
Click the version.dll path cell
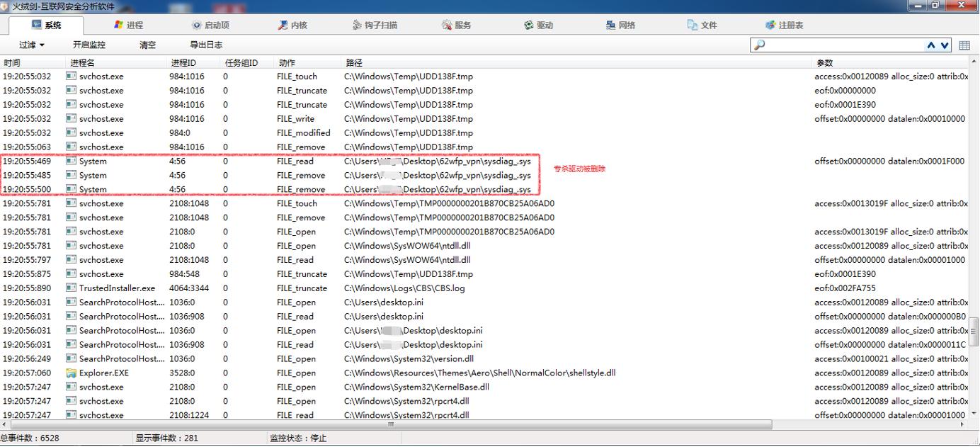point(409,358)
